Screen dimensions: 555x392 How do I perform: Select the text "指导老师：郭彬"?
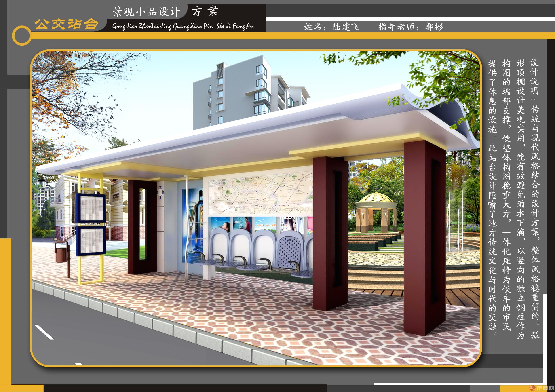410,27
